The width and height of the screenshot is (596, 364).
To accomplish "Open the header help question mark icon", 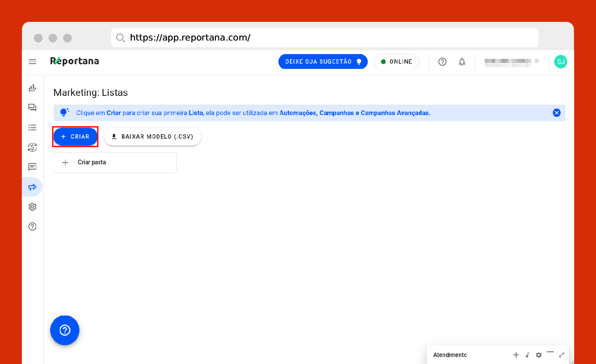I will coord(442,62).
